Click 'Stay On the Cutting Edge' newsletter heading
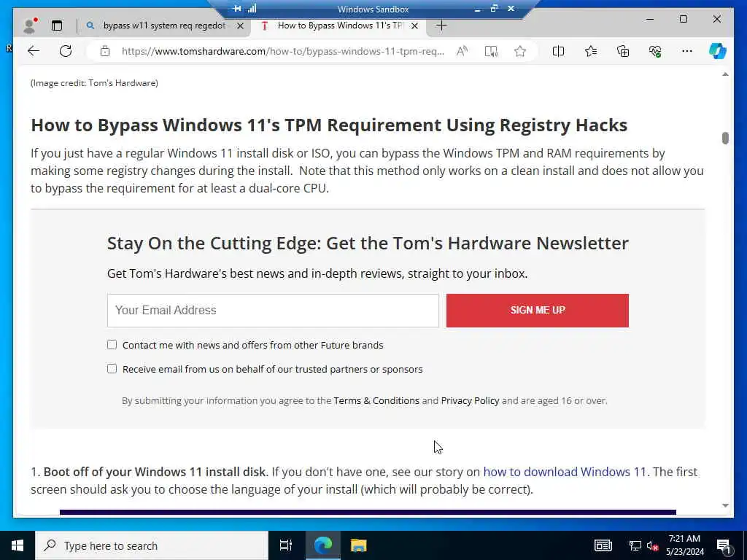 (368, 244)
